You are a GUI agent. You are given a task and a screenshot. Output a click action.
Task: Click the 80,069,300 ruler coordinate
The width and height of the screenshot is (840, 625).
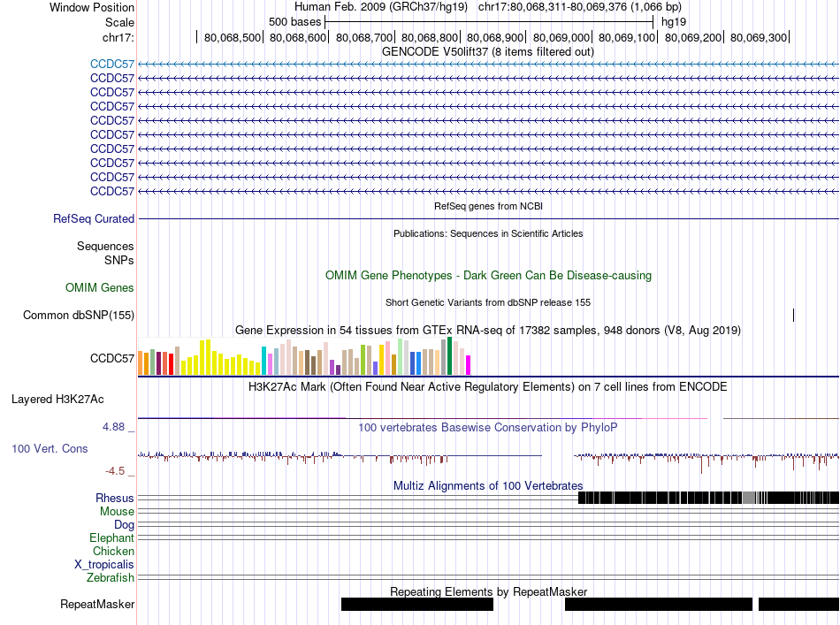[x=759, y=37]
